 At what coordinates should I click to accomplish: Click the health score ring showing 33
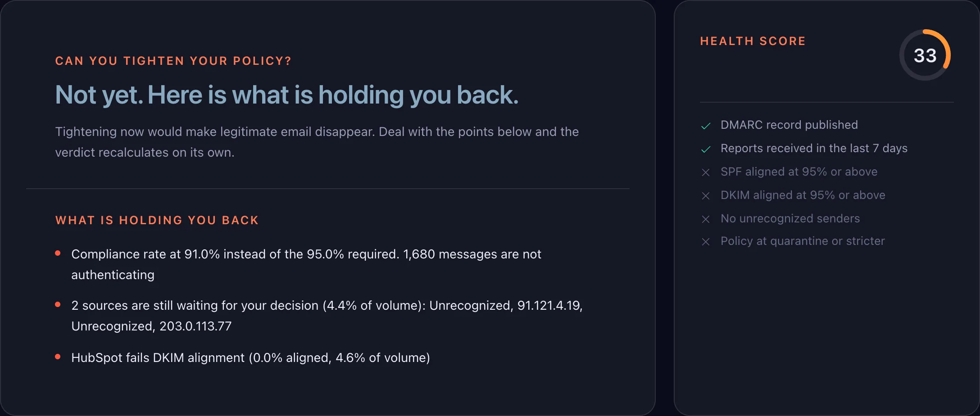(x=925, y=55)
